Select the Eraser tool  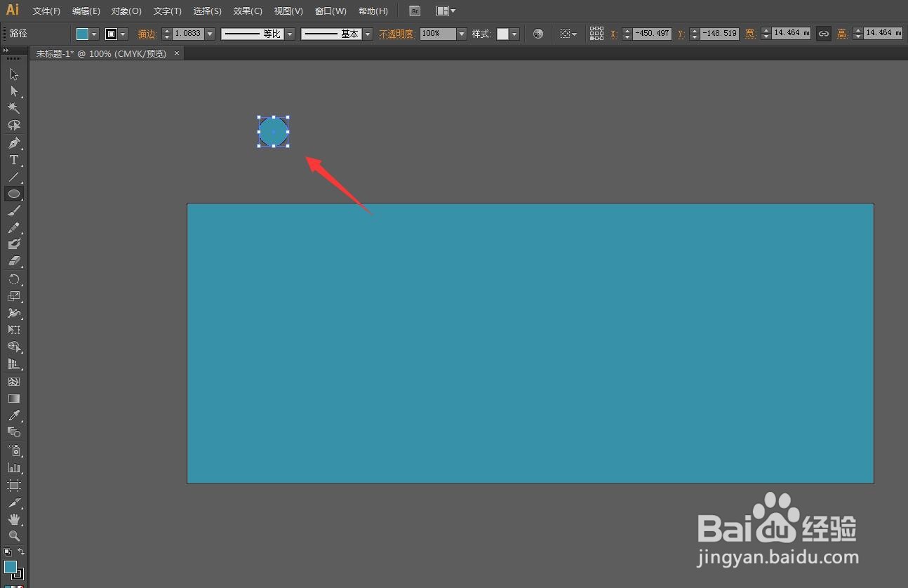[x=14, y=261]
